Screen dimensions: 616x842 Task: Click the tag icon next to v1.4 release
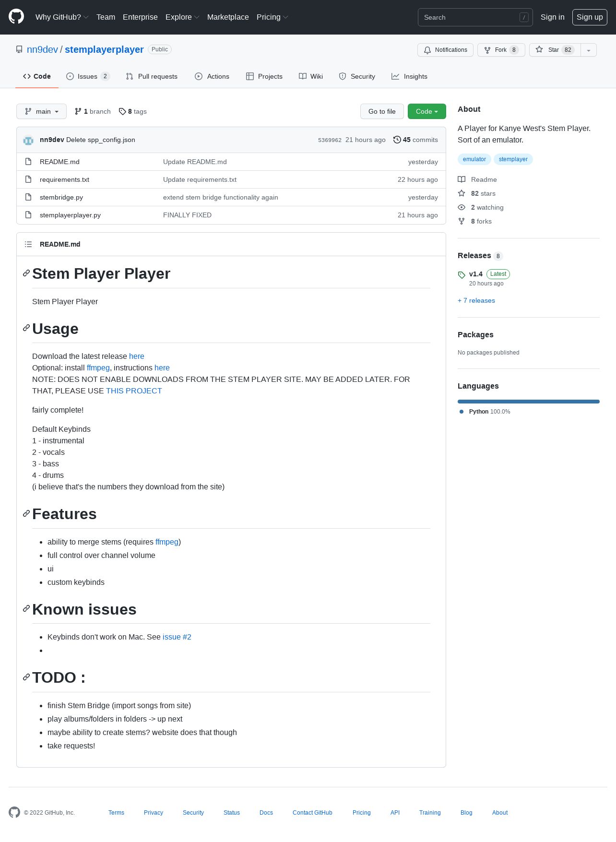coord(462,275)
